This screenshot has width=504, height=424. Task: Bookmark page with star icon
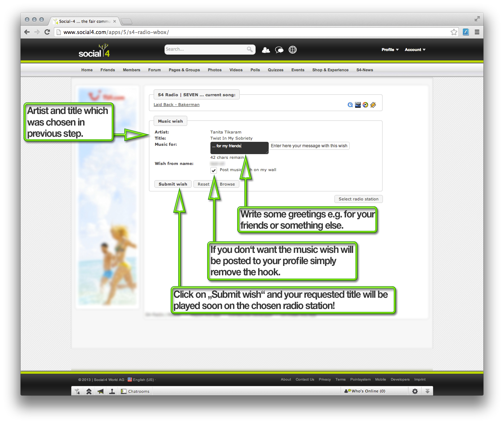[x=454, y=32]
